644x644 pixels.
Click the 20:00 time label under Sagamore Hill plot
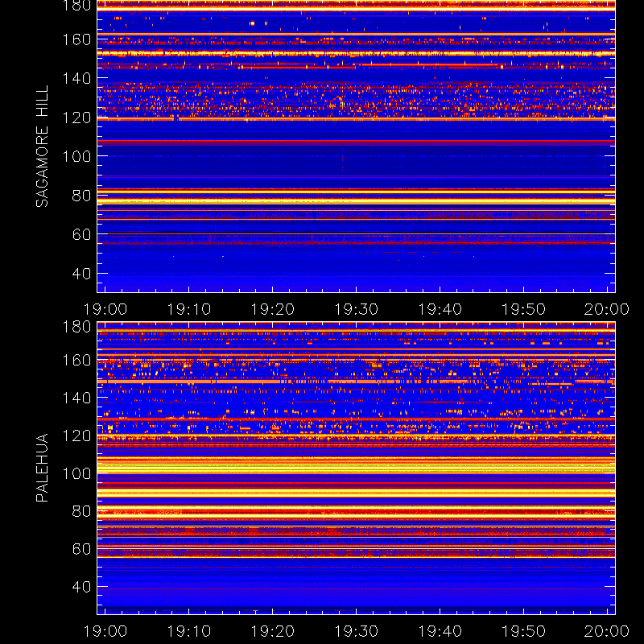[x=607, y=309]
